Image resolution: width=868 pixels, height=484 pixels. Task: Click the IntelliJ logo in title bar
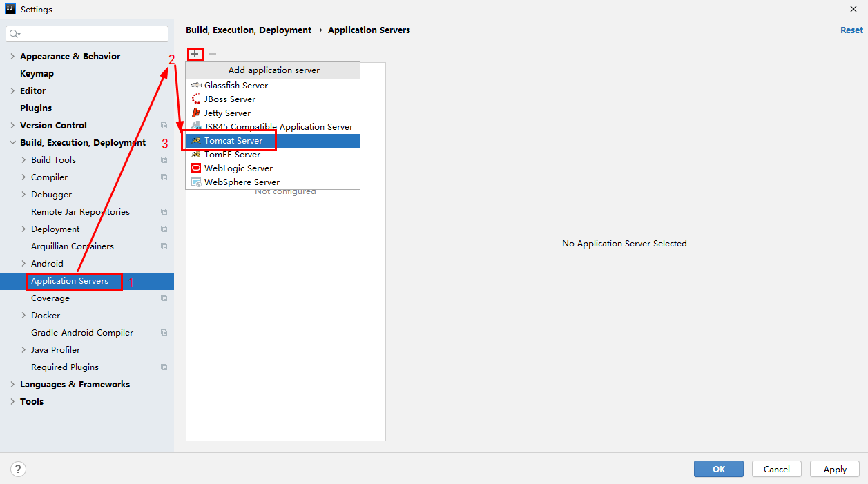[x=10, y=9]
